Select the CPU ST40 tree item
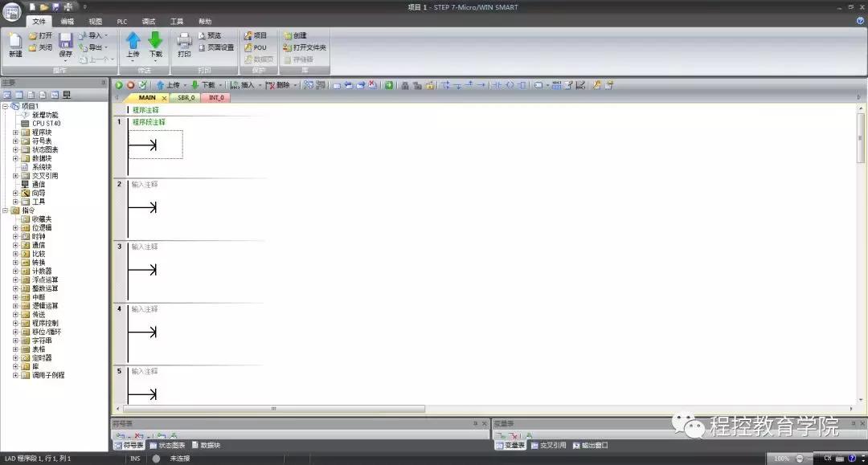Screen dimensions: 868x465 click(41, 124)
